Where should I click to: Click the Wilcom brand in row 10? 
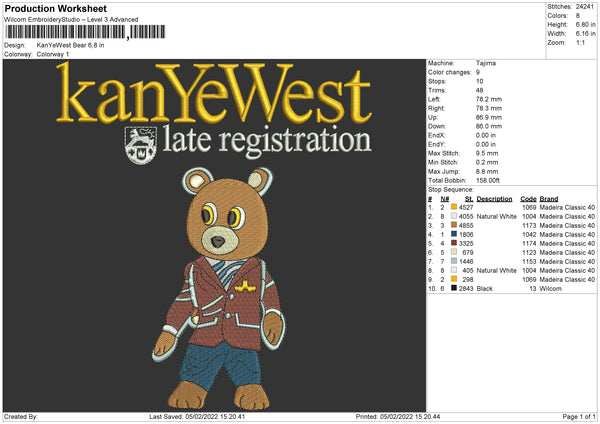click(550, 289)
